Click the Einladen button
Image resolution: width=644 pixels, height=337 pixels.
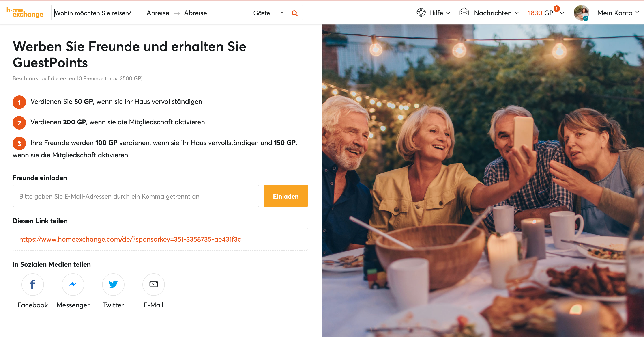click(x=286, y=196)
